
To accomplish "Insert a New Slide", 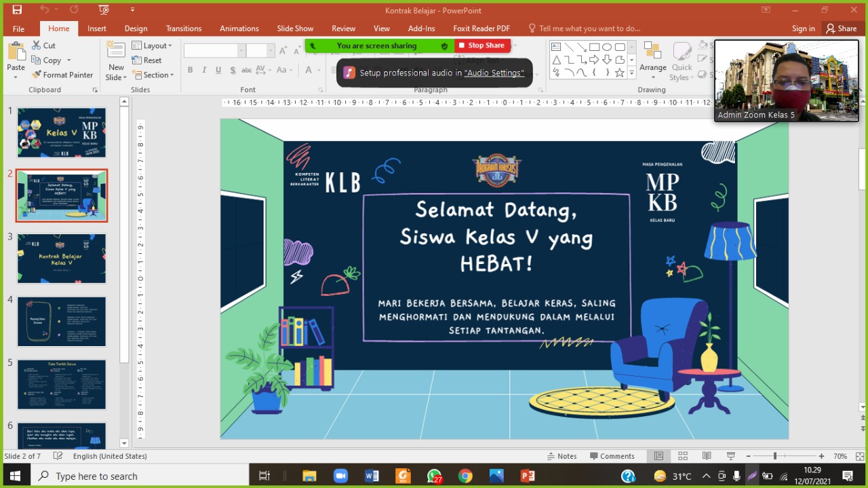I will [116, 61].
